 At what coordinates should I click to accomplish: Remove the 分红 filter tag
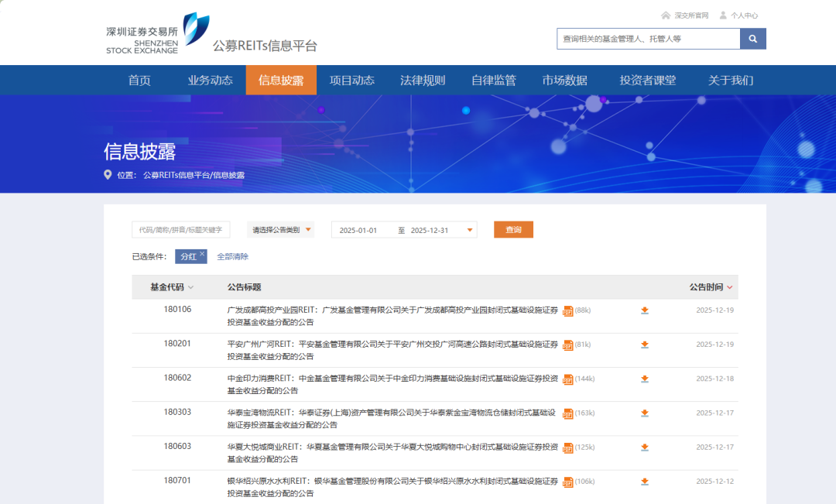point(202,253)
